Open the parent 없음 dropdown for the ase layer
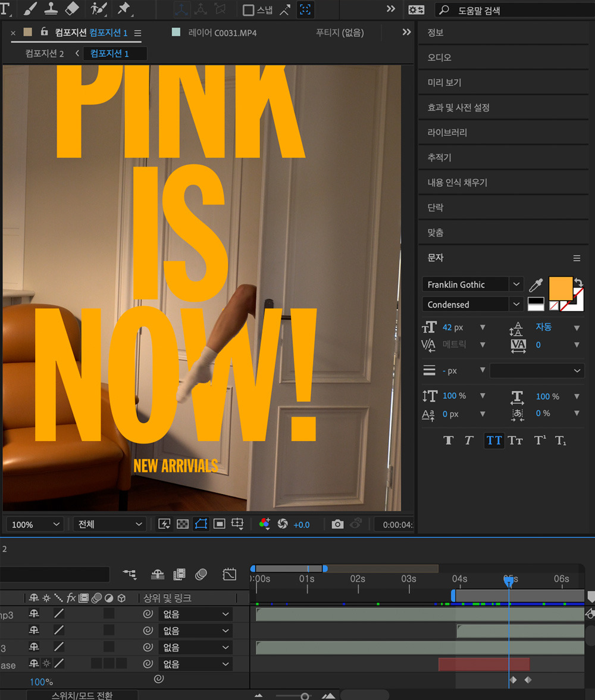 [196, 664]
